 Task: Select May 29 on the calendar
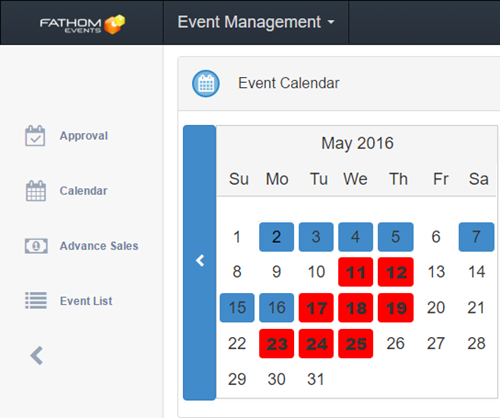237,379
